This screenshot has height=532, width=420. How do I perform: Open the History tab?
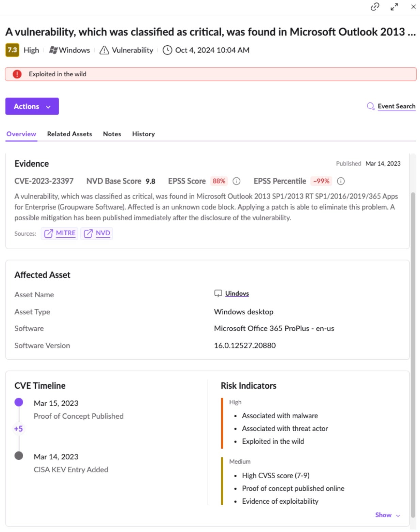click(x=143, y=134)
